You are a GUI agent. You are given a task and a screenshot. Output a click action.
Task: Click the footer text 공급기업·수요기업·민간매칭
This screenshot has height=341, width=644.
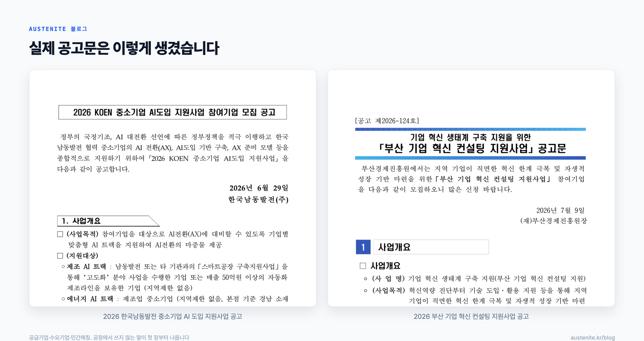[x=60, y=338]
